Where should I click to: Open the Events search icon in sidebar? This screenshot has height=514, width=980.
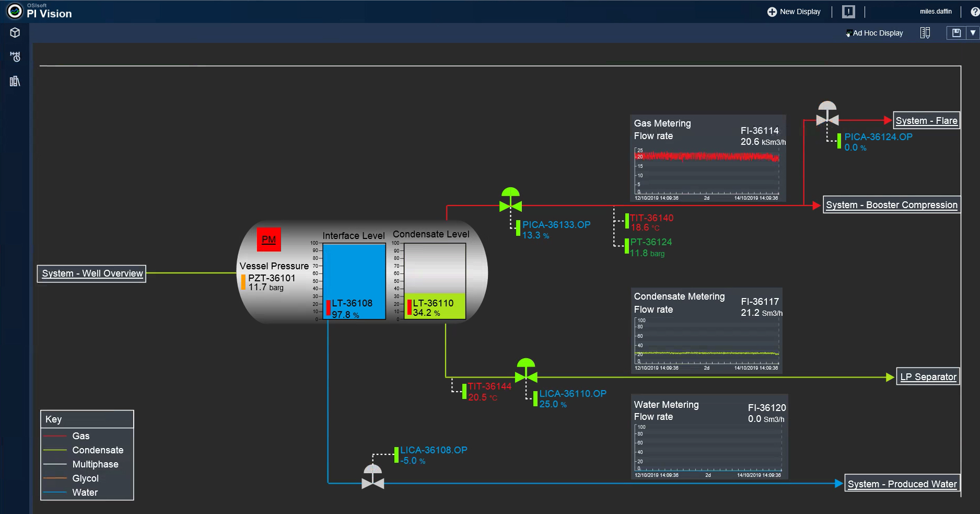coord(14,57)
